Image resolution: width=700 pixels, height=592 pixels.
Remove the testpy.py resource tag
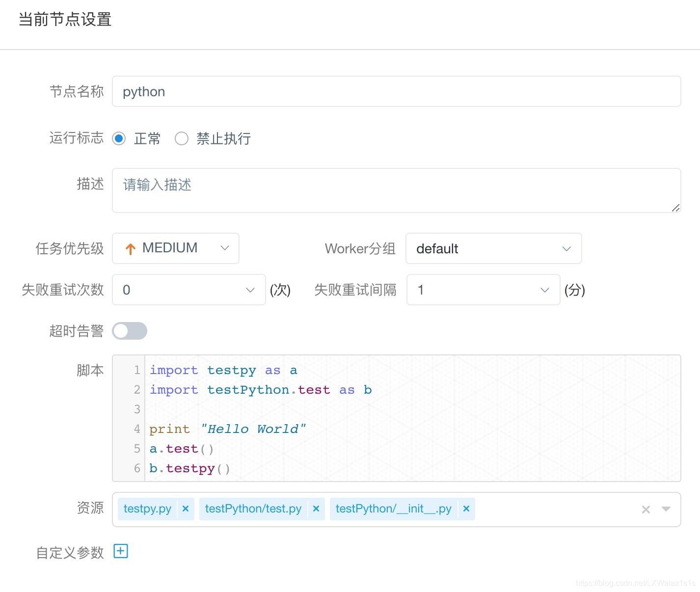(186, 509)
